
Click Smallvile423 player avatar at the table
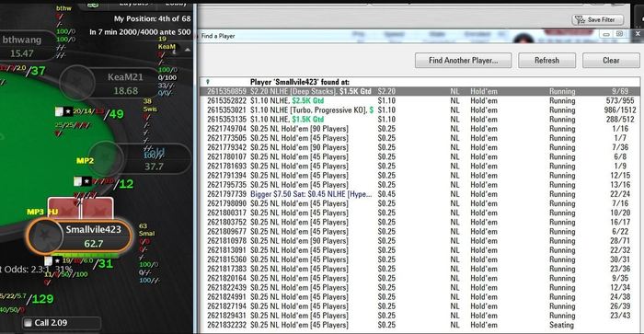(44, 236)
